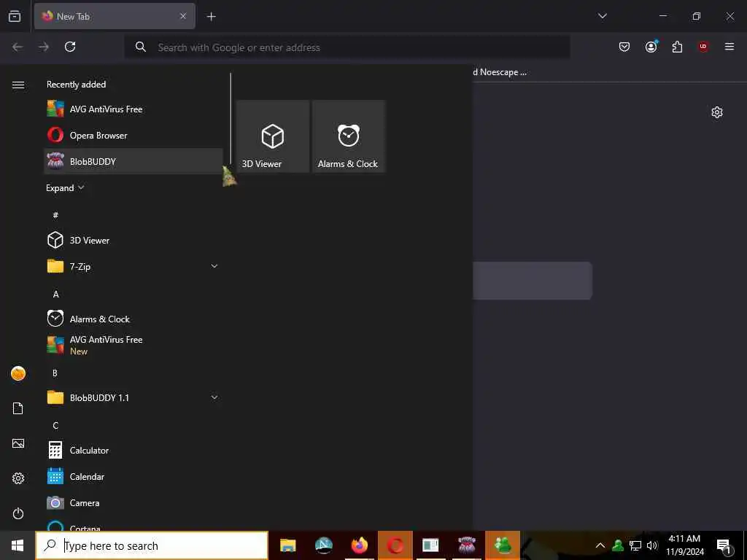Screen dimensions: 747x560
Task: Open the volume tray icon
Action: [652, 545]
